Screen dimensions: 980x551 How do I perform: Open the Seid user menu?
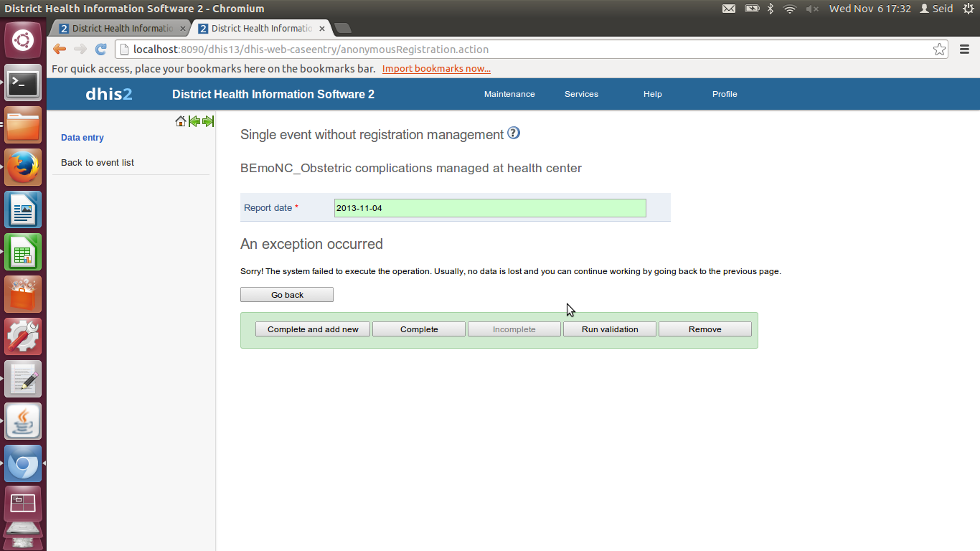pos(936,9)
